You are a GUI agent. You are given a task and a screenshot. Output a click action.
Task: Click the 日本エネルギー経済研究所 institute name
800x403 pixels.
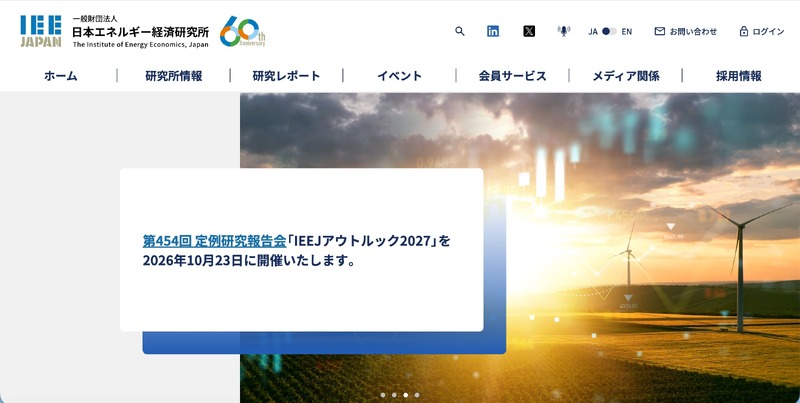[x=140, y=32]
